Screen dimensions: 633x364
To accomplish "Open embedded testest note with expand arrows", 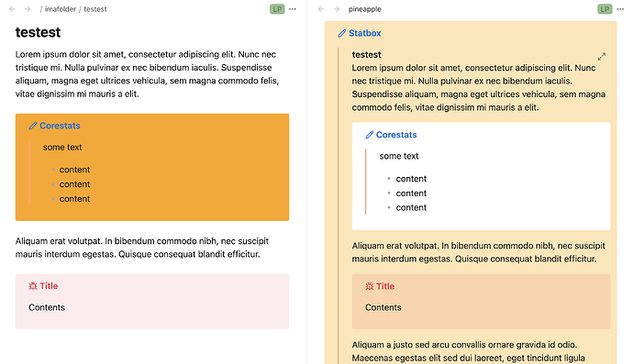I will [602, 57].
